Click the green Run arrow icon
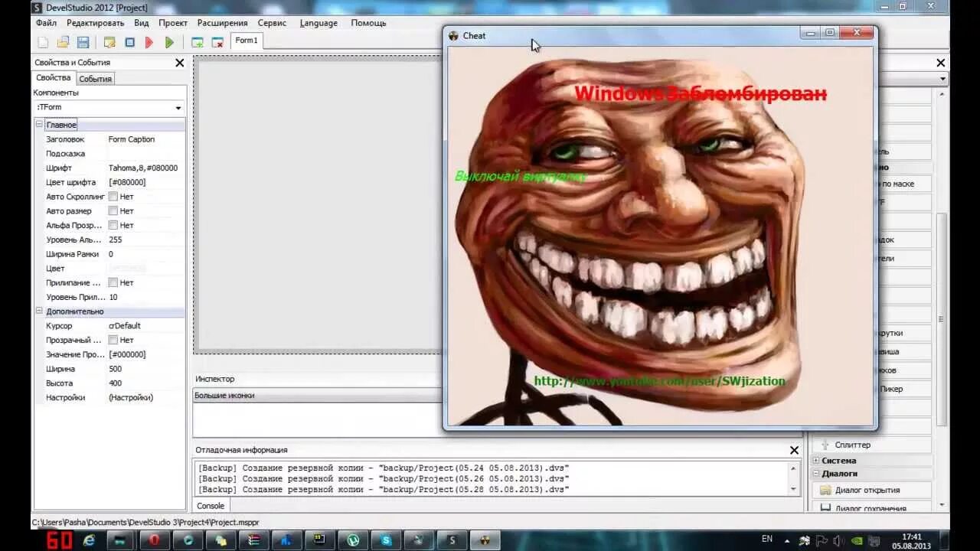The width and height of the screenshot is (980, 551). point(170,42)
